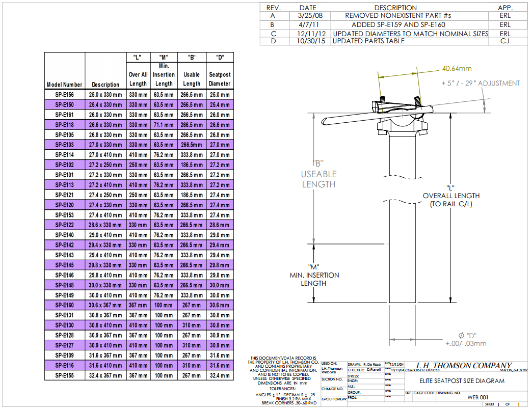Click the "M" Min. Insertion Length label
Screen dimensions: 532x410
pos(313,275)
